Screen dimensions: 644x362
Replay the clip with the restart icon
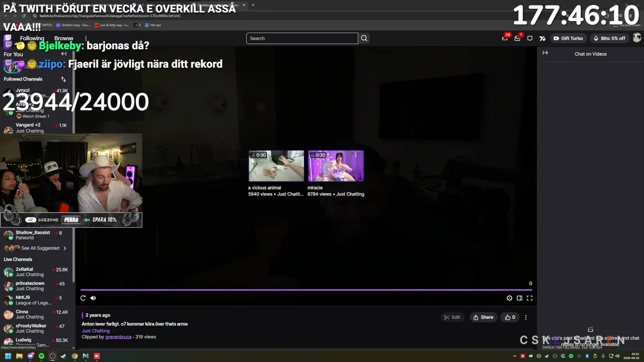83,298
